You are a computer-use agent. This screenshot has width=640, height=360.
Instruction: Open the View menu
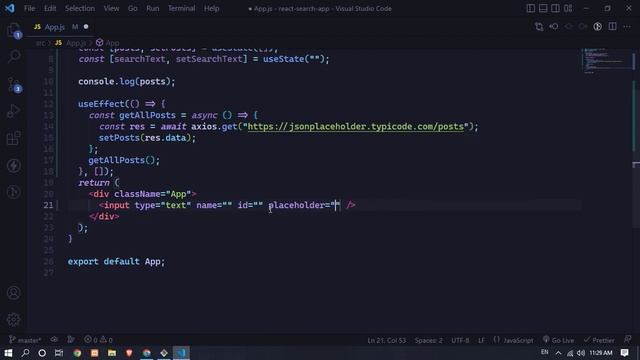[x=111, y=8]
